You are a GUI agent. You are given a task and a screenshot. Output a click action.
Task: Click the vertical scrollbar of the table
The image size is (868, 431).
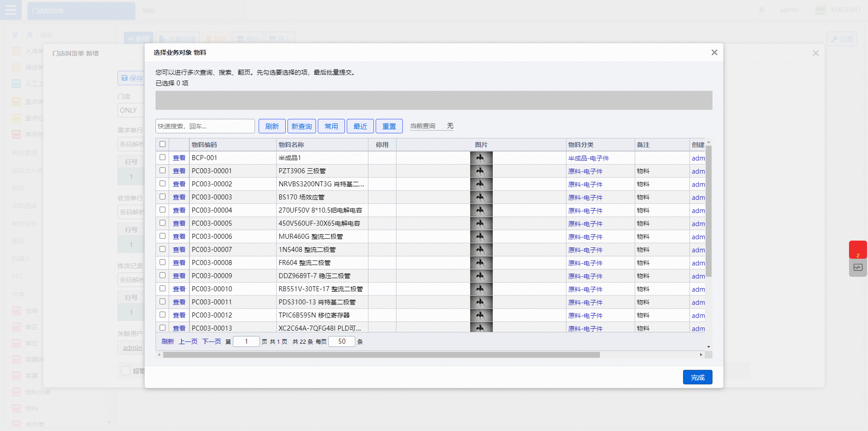pos(709,211)
